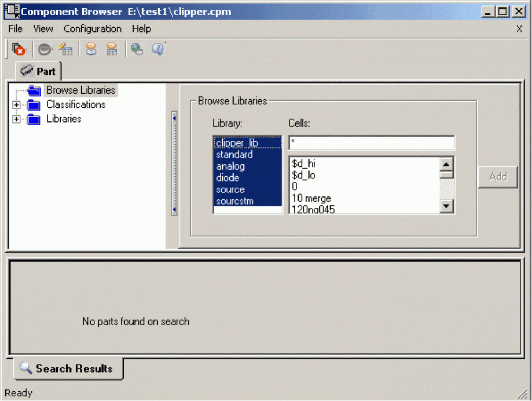The width and height of the screenshot is (532, 401).
Task: Select the Libraries tree item
Action: 64,119
